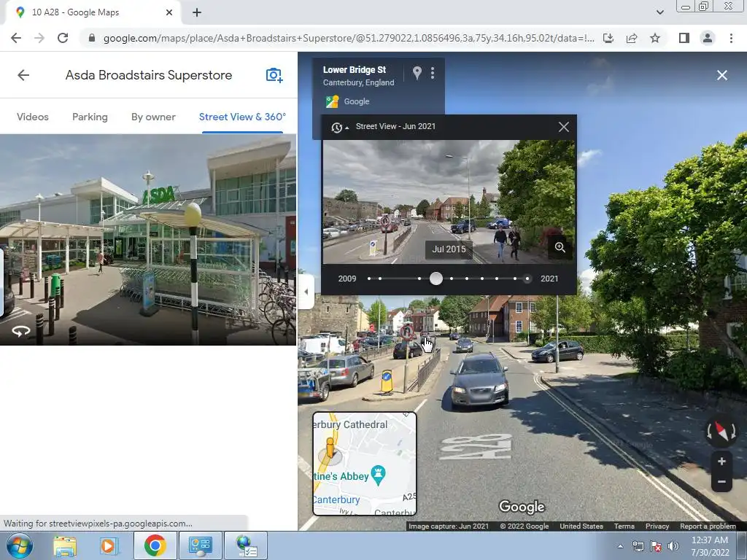
Task: Go back from Asda Broadstairs Superstore panel
Action: click(x=23, y=75)
